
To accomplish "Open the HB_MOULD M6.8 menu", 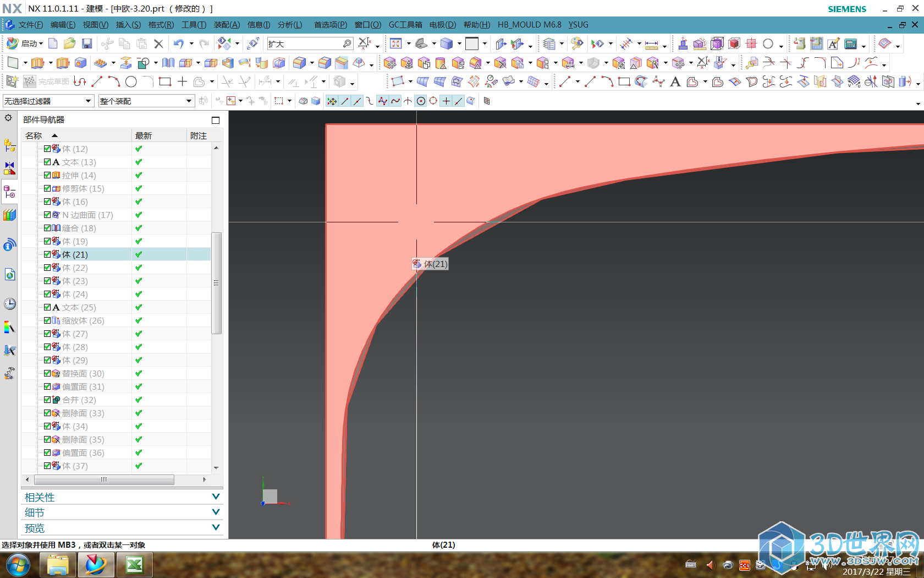I will pyautogui.click(x=530, y=25).
